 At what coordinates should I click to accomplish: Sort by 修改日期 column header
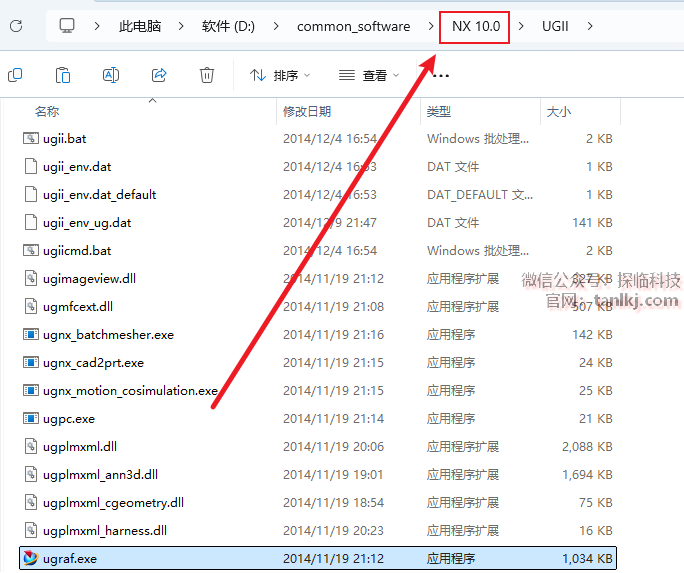pos(307,112)
